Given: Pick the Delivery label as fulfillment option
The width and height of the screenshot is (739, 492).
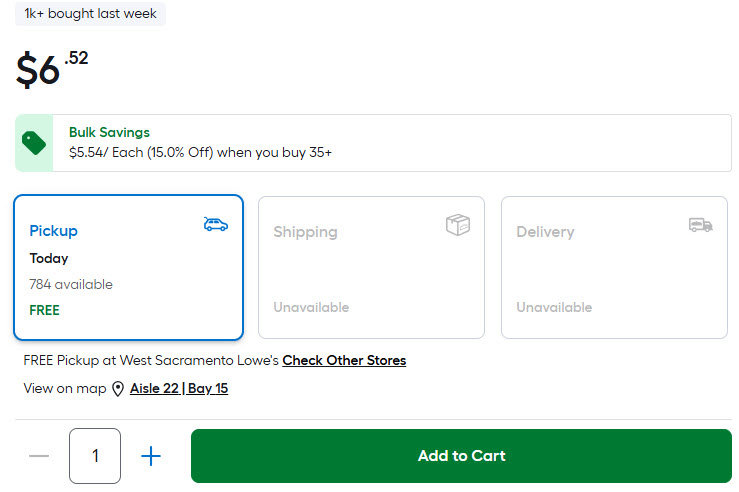Looking at the screenshot, I should coord(545,232).
